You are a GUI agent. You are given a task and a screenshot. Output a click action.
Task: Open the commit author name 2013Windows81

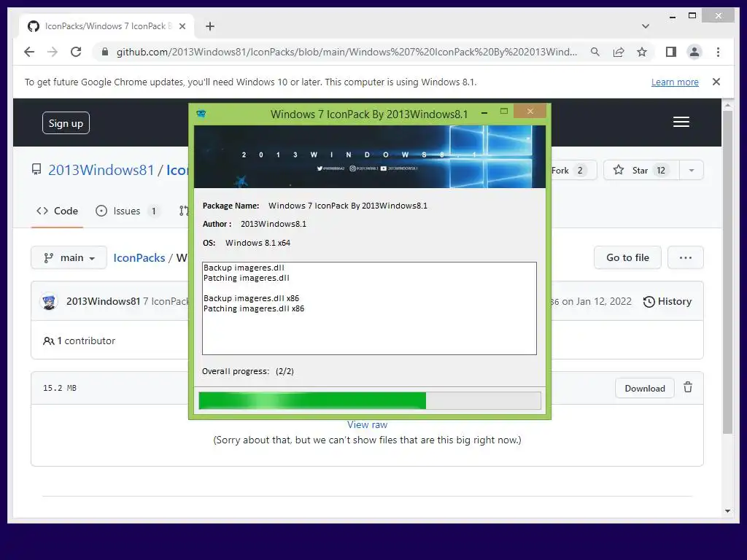click(x=103, y=301)
